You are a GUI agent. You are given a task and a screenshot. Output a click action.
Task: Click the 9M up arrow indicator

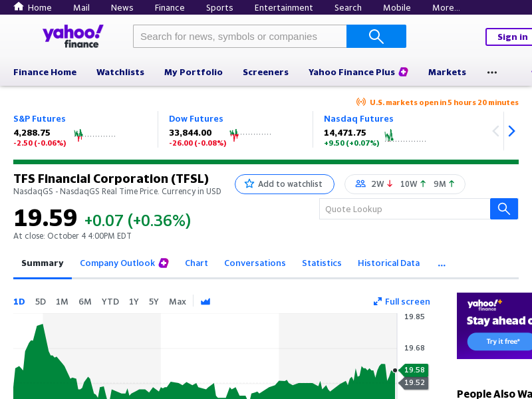452,184
